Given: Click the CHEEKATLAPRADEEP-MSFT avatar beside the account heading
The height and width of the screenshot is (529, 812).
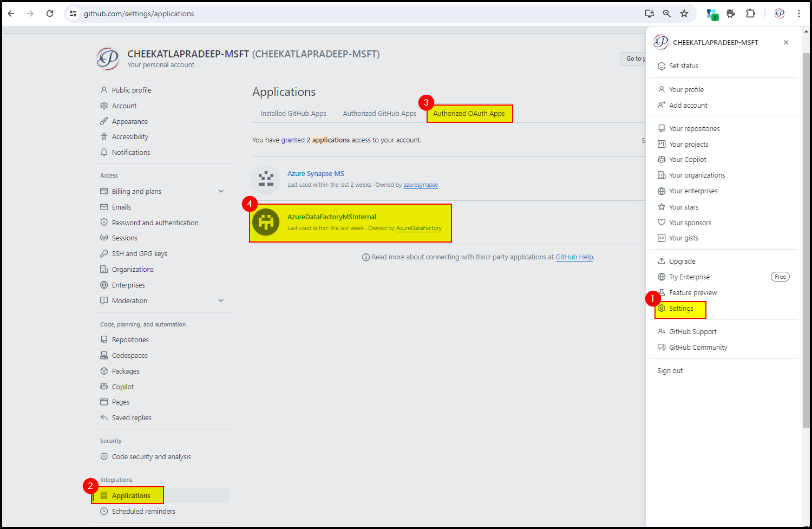Looking at the screenshot, I should (108, 58).
